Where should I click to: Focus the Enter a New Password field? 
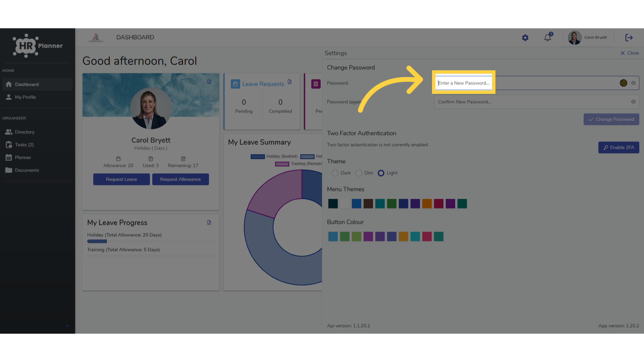537,83
